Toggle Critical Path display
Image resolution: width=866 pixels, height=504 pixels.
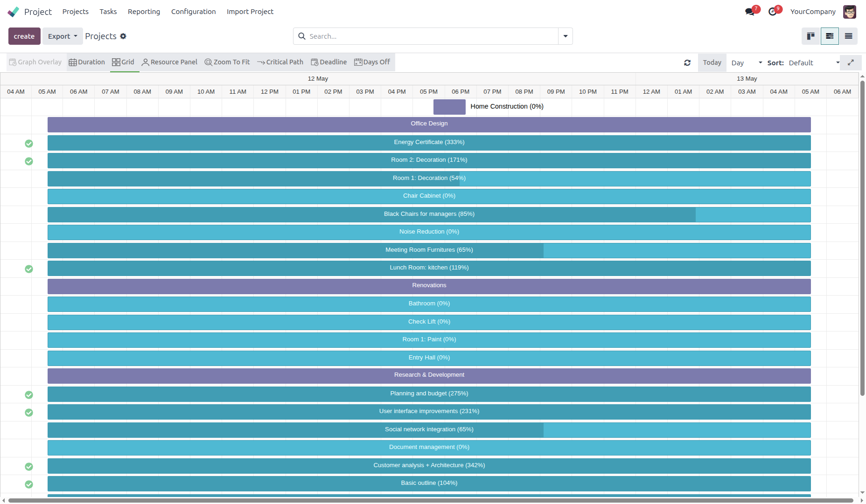pyautogui.click(x=280, y=62)
